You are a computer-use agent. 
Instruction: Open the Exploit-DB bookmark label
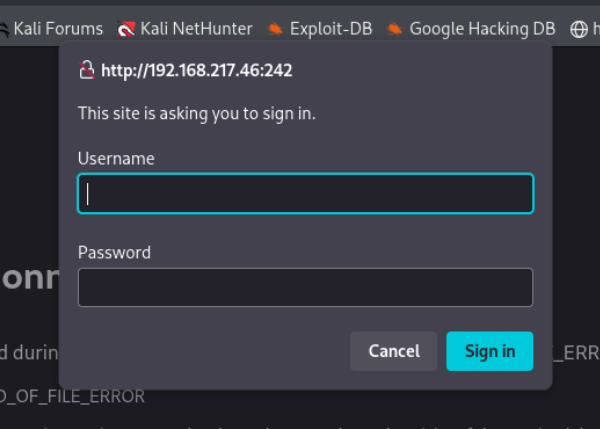point(331,29)
